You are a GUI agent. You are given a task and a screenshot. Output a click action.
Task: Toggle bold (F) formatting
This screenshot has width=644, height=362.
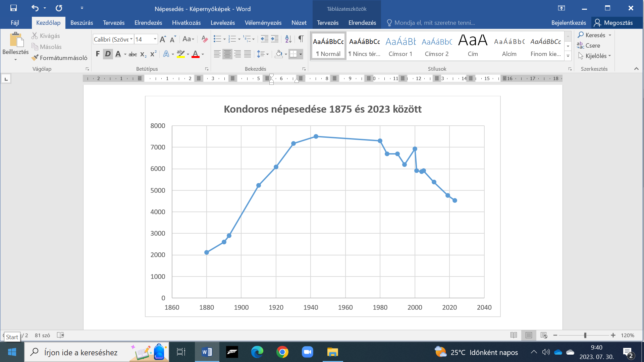(x=98, y=54)
